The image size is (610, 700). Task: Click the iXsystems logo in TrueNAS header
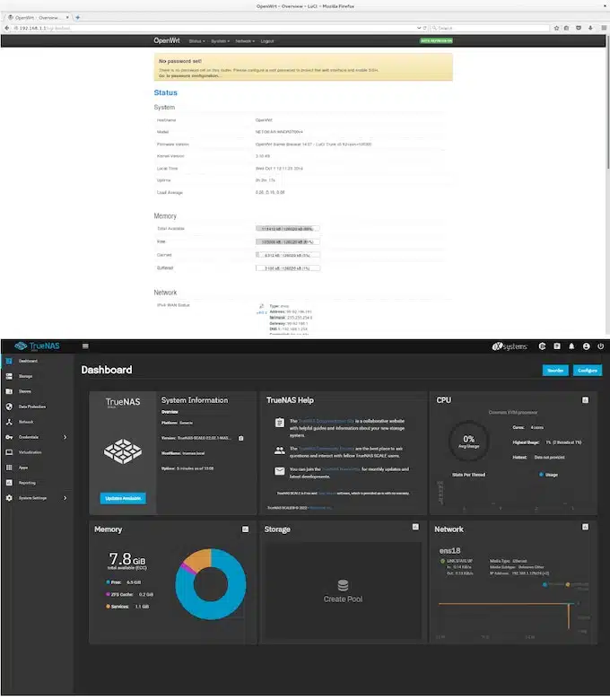(x=510, y=346)
